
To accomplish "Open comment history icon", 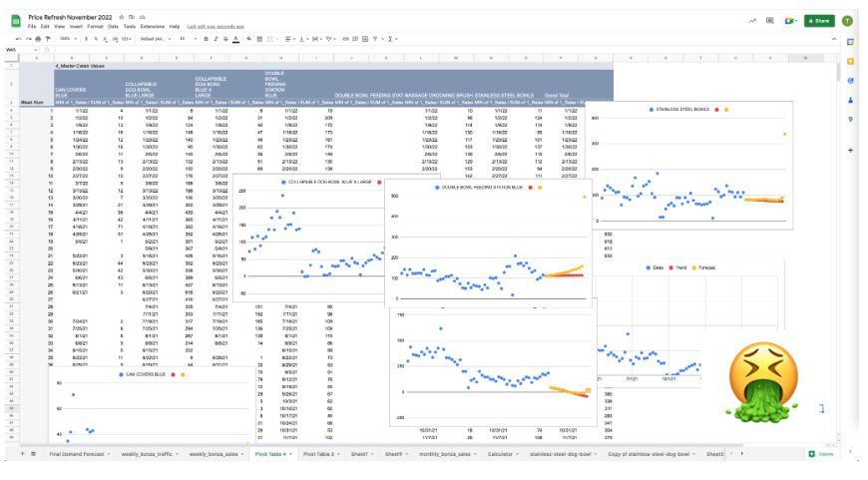I will [770, 21].
